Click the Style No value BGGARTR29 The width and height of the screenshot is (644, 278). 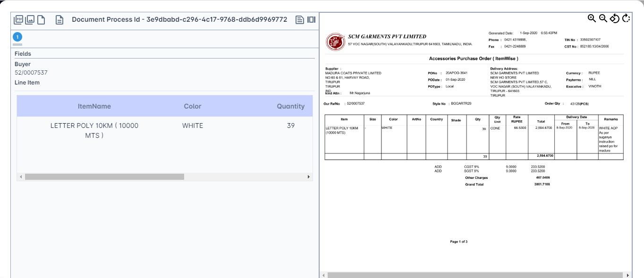[461, 103]
